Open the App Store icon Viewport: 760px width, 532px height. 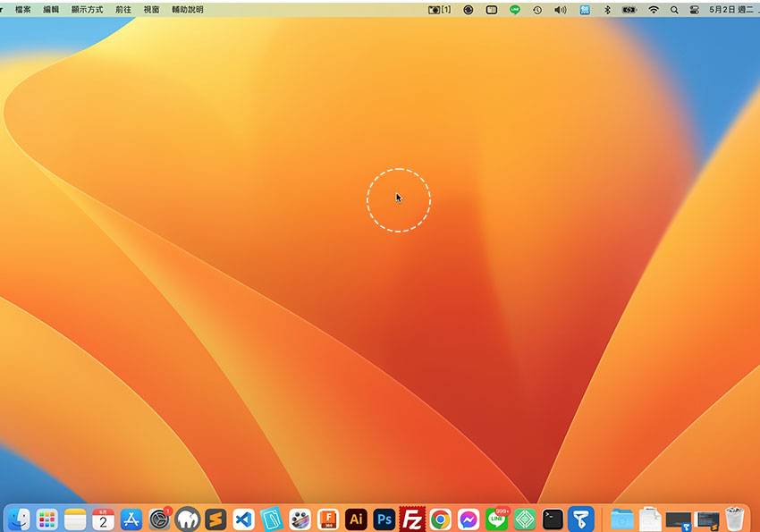point(131,519)
